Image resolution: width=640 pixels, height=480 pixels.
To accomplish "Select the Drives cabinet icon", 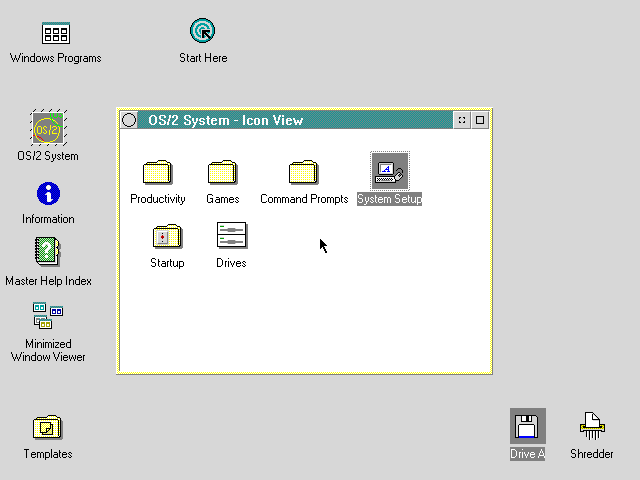I will [x=231, y=235].
